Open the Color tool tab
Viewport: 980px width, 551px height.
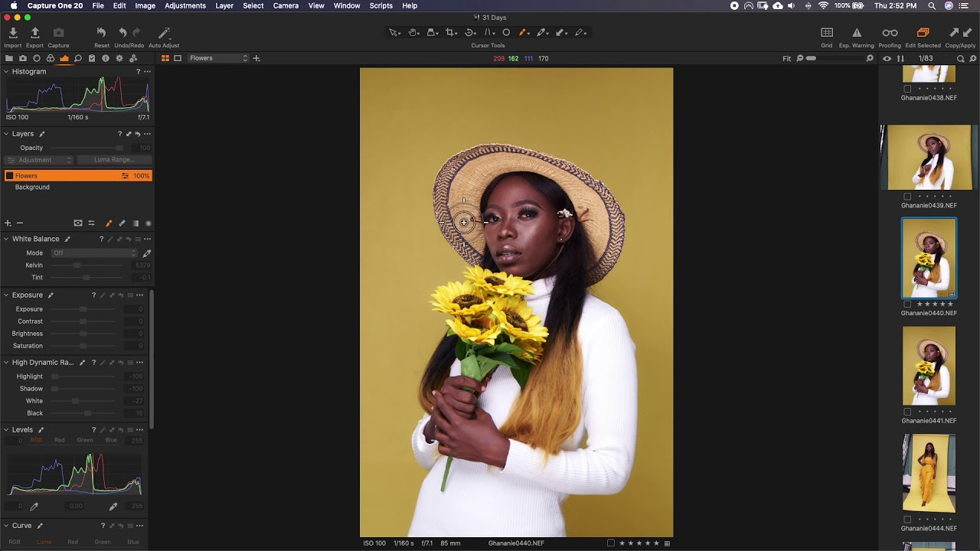tap(51, 58)
